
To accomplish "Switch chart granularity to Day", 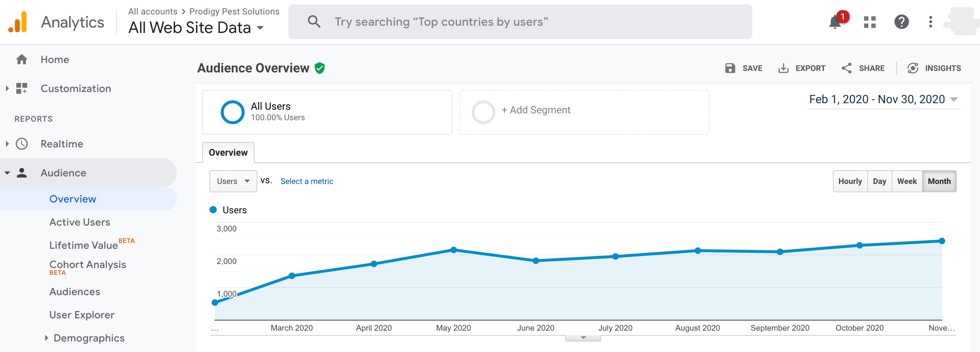I will (x=879, y=181).
